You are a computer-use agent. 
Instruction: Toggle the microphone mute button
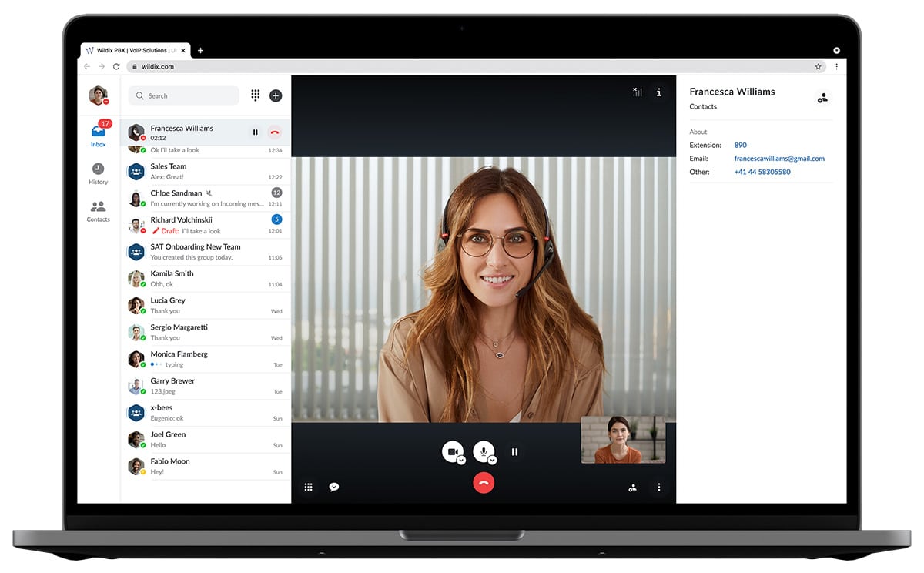484,451
